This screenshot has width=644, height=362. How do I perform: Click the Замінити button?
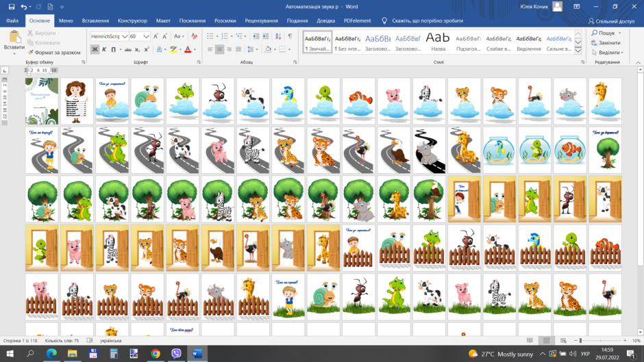pyautogui.click(x=606, y=42)
